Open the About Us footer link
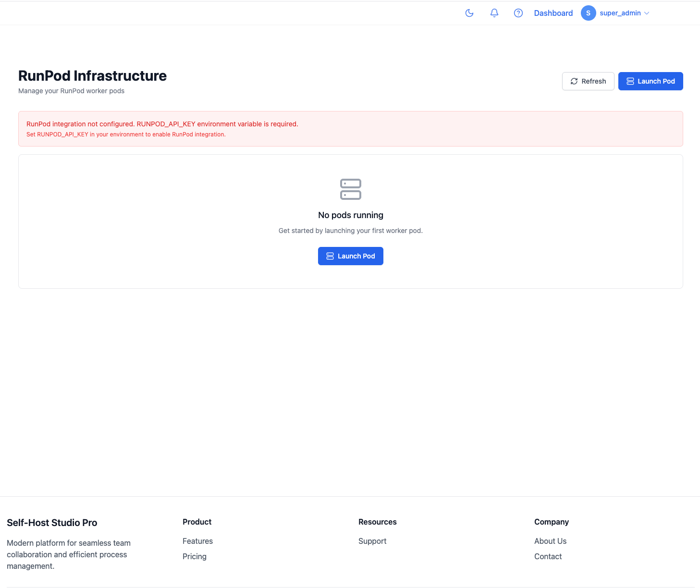The height and width of the screenshot is (588, 700). pyautogui.click(x=550, y=541)
